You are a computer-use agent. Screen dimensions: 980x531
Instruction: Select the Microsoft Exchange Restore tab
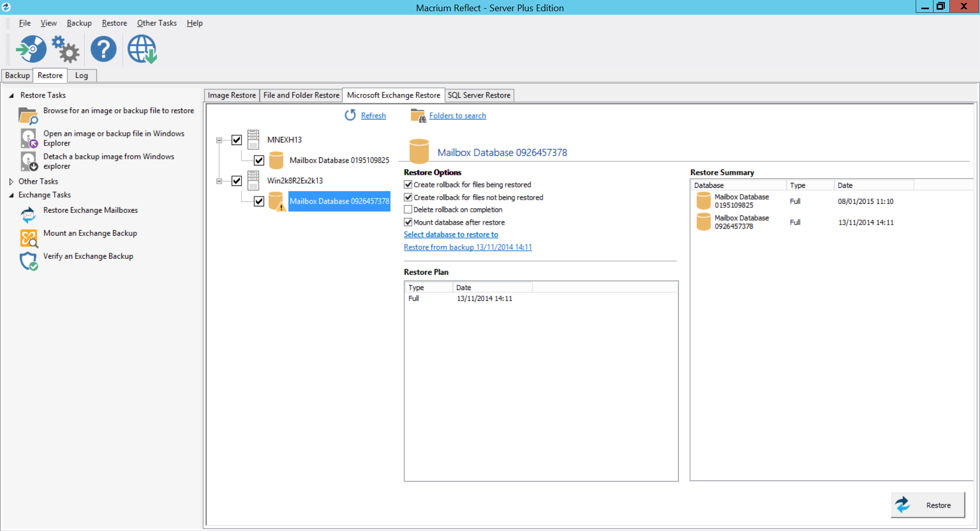click(x=394, y=95)
